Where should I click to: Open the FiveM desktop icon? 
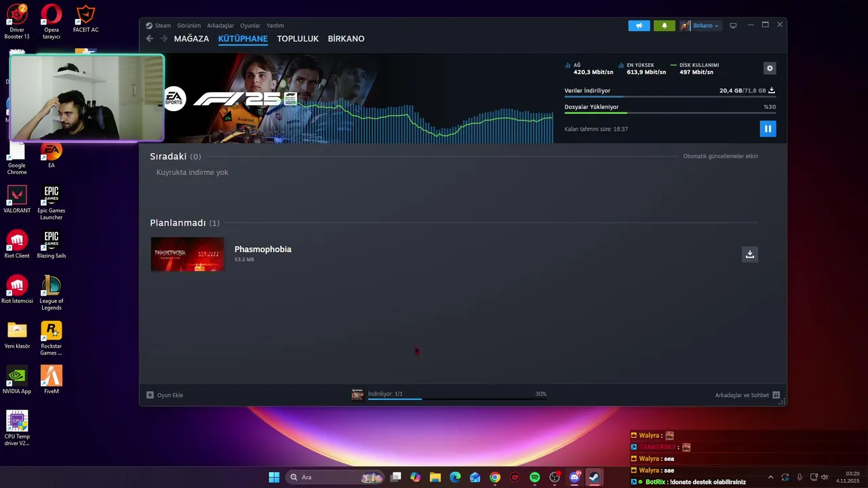(52, 380)
